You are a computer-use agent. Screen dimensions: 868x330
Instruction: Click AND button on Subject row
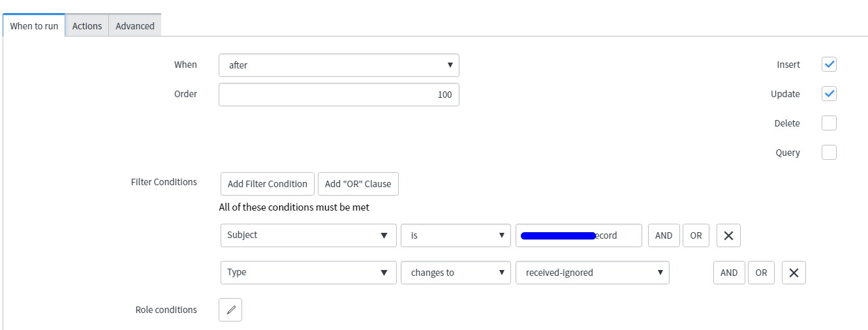coord(664,235)
